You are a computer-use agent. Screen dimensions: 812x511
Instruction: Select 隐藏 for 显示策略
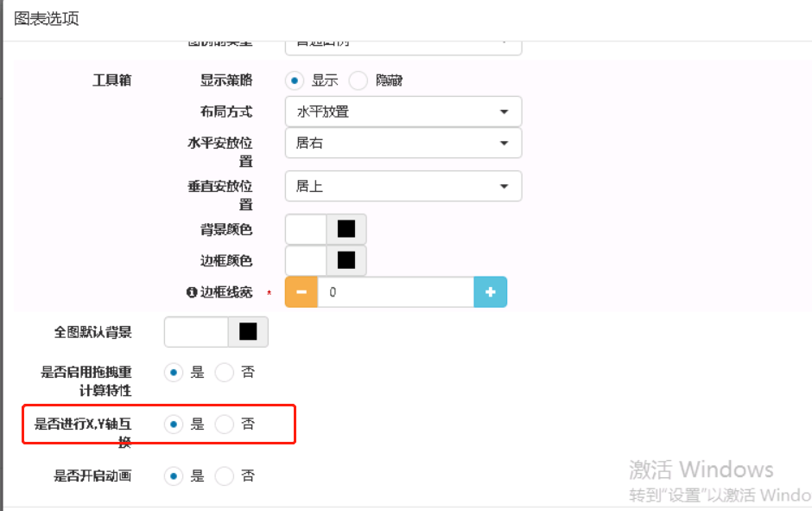[x=358, y=80]
